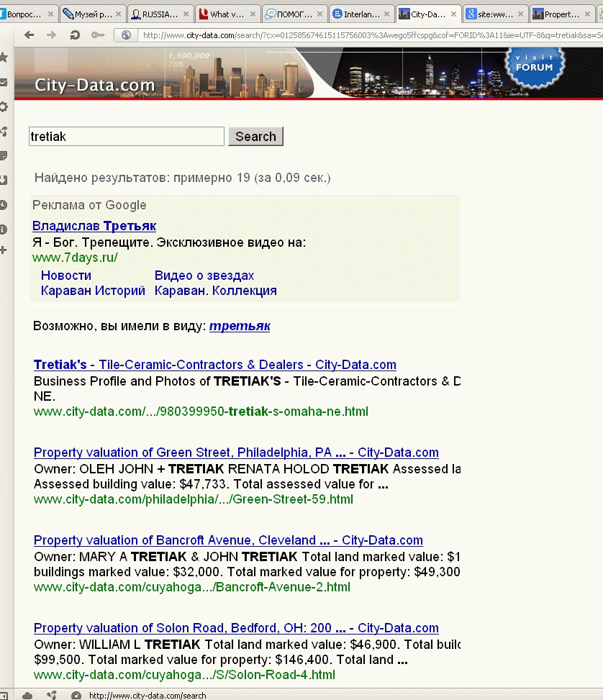Click the Green-Street-59.html green URL

(x=194, y=499)
